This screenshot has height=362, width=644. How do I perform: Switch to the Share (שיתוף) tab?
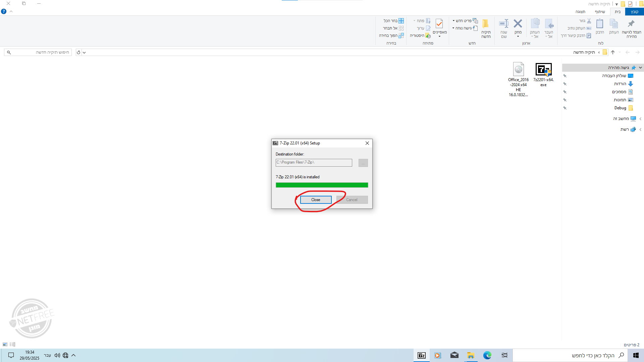click(x=600, y=12)
